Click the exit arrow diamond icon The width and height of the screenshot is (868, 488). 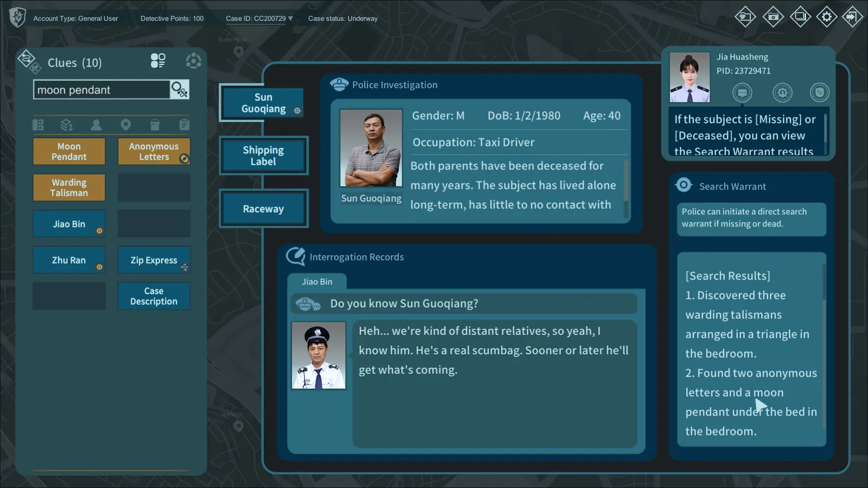click(x=852, y=17)
